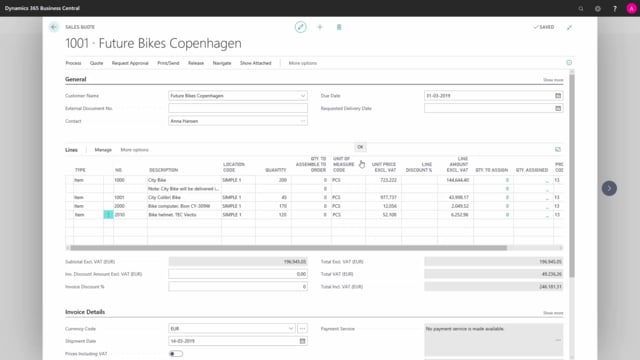Open Manage menu in Lines
The image size is (640, 360).
[x=103, y=150]
